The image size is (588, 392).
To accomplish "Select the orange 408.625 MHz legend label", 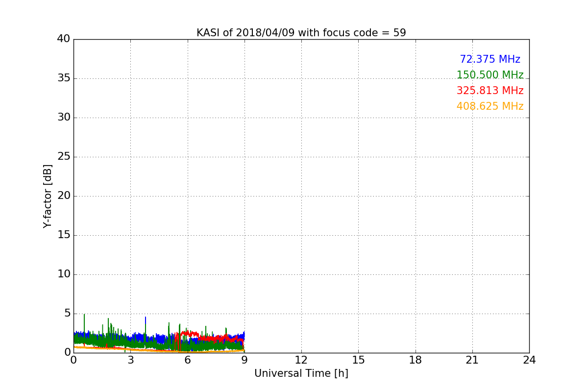I will pos(490,106).
